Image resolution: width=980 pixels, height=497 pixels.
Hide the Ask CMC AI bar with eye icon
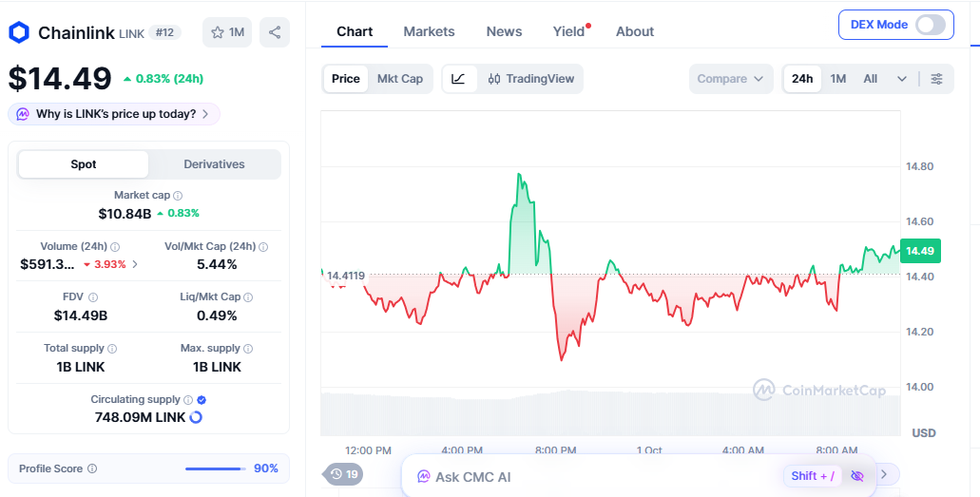tap(857, 476)
